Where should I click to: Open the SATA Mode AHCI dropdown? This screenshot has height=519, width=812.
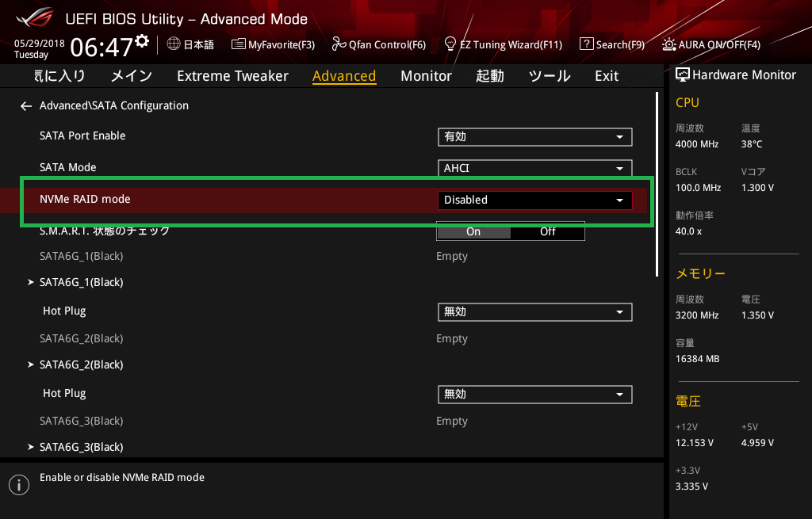(x=535, y=168)
